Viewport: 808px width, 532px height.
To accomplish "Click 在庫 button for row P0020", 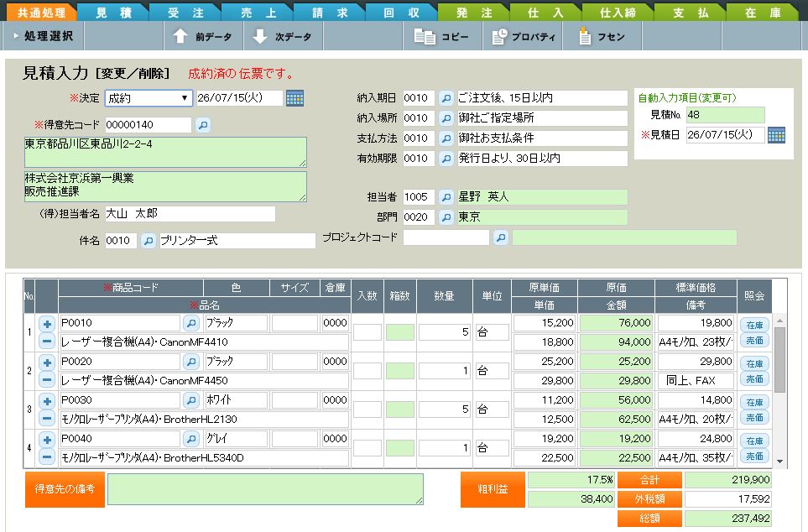I will pos(754,363).
